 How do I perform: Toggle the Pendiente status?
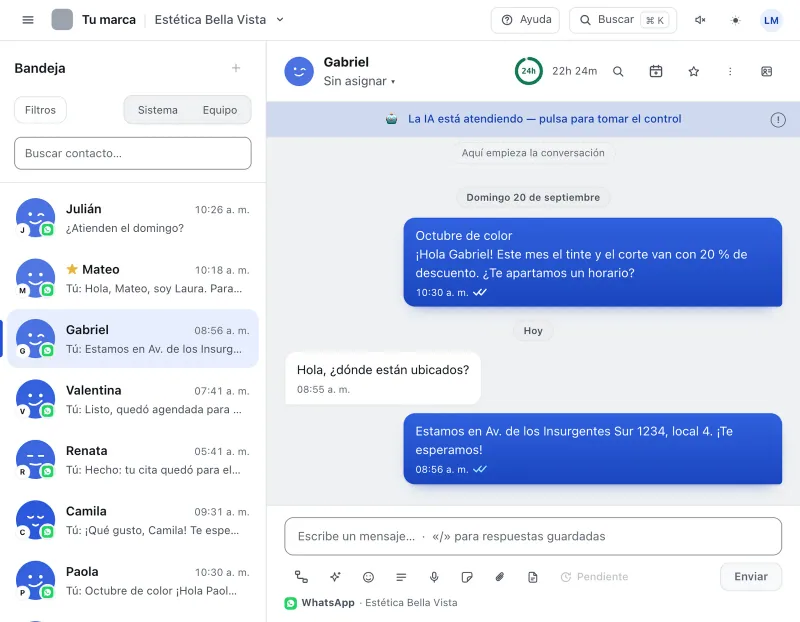point(594,577)
